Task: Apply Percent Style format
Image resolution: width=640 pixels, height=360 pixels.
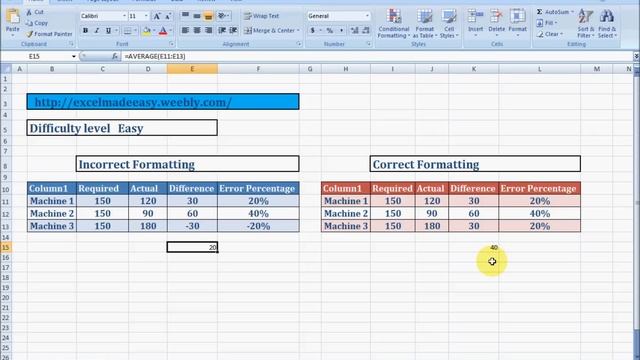Action: 329,31
